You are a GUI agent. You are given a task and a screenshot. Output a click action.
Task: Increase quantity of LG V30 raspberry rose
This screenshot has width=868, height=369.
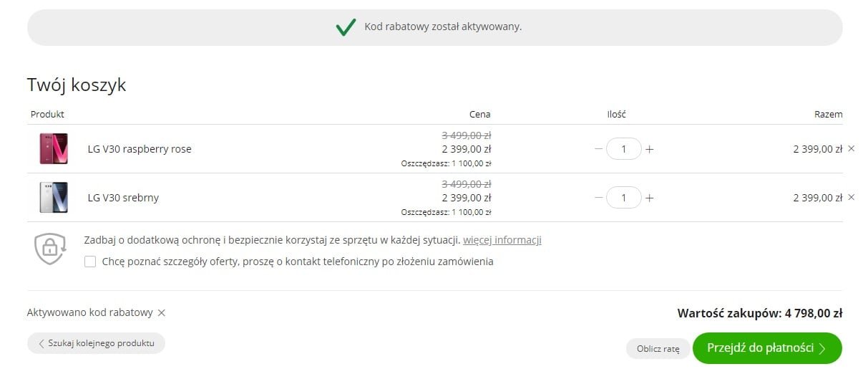(x=649, y=149)
